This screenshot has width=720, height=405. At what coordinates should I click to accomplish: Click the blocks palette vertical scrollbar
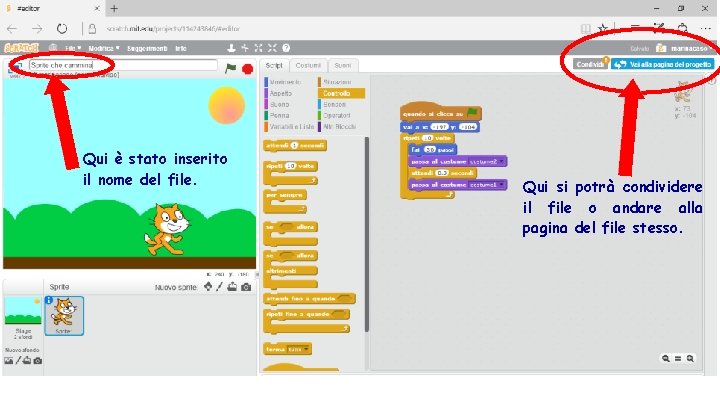(x=366, y=234)
